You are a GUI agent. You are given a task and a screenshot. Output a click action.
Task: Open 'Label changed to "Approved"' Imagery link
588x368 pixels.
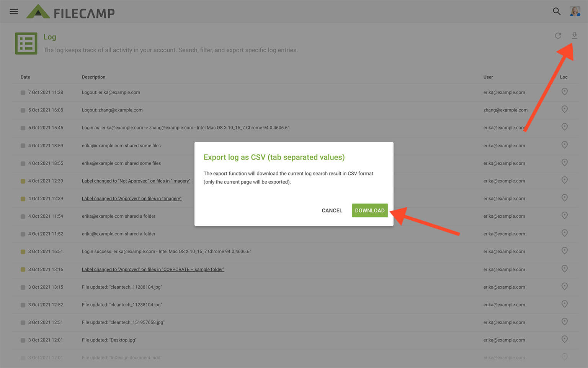coord(131,199)
